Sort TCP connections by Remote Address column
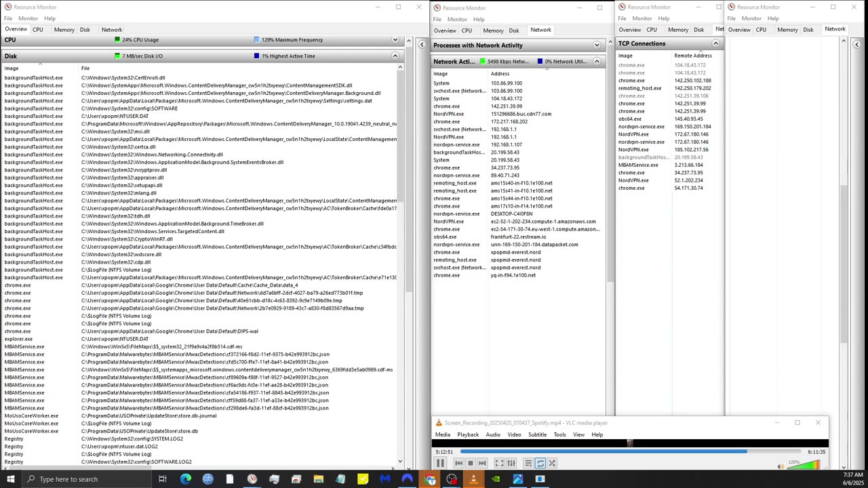Screen dimensions: 868x488 pyautogui.click(x=693, y=56)
